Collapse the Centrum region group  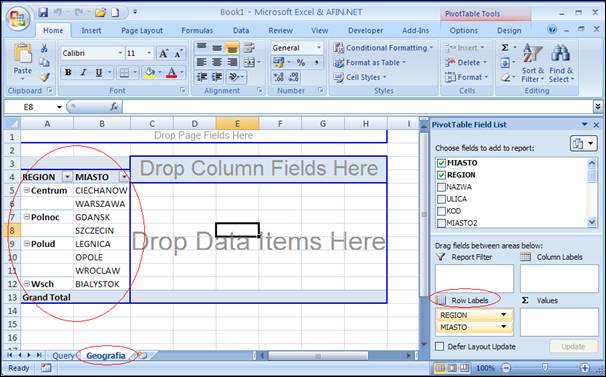point(27,190)
